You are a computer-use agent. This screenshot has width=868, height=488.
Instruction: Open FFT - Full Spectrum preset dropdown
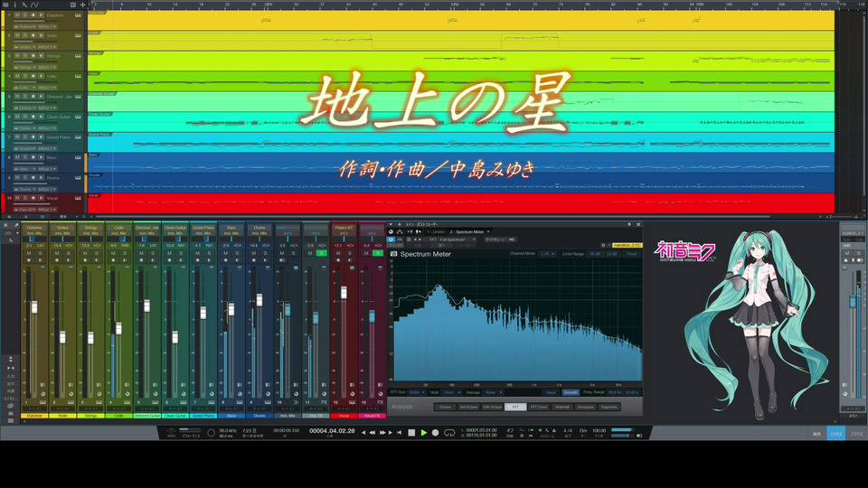452,239
